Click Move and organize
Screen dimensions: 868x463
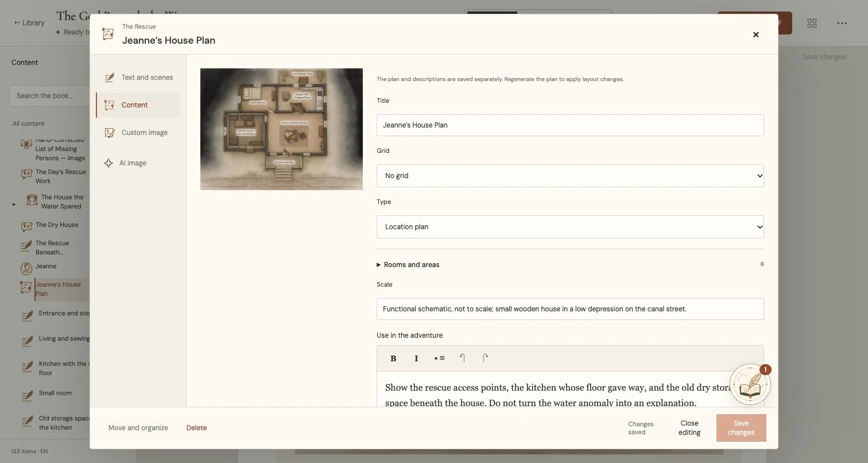click(x=138, y=428)
